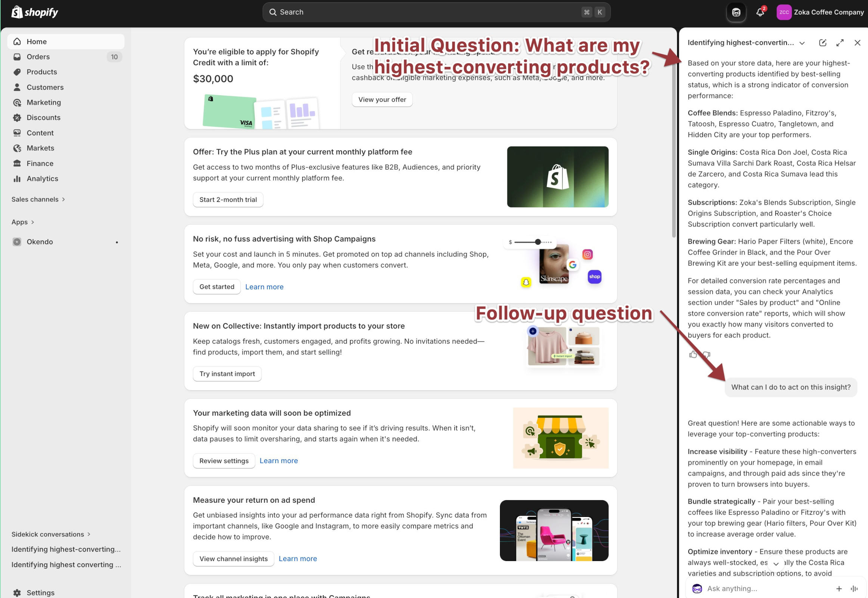The image size is (868, 598).
Task: Open the Analytics section icon
Action: 17,179
